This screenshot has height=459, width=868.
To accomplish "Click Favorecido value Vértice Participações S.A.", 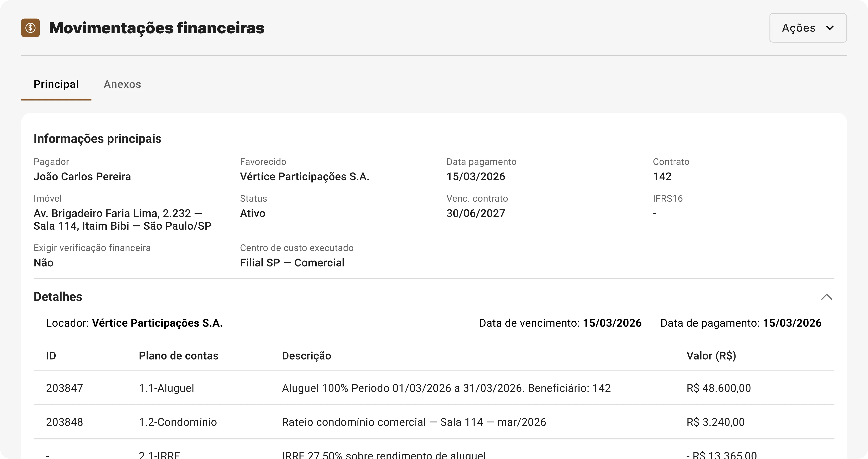I will [x=305, y=177].
